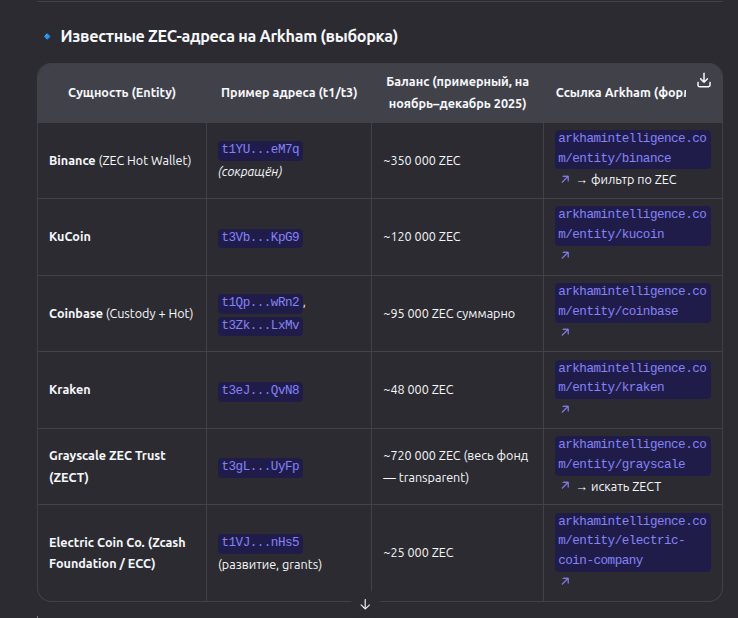The image size is (738, 618).
Task: Open external link arrow under Grayscale URL
Action: tap(565, 486)
